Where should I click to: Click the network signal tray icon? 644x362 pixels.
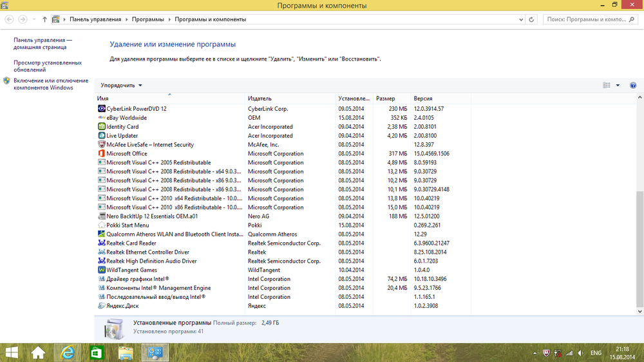coord(569,353)
